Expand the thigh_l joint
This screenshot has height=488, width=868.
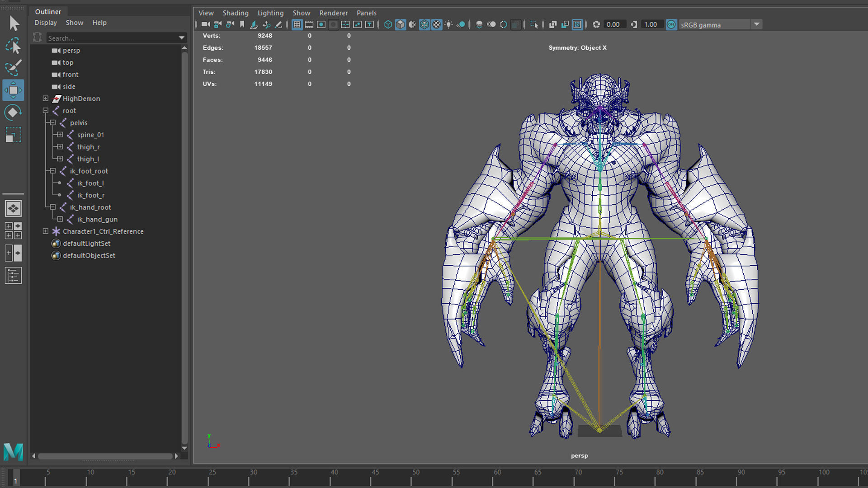[60, 159]
